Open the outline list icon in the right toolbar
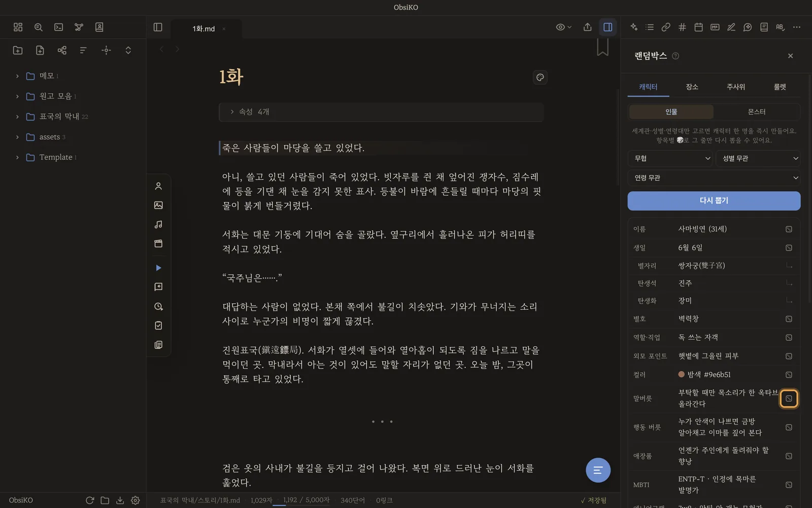812x508 pixels. [x=650, y=27]
